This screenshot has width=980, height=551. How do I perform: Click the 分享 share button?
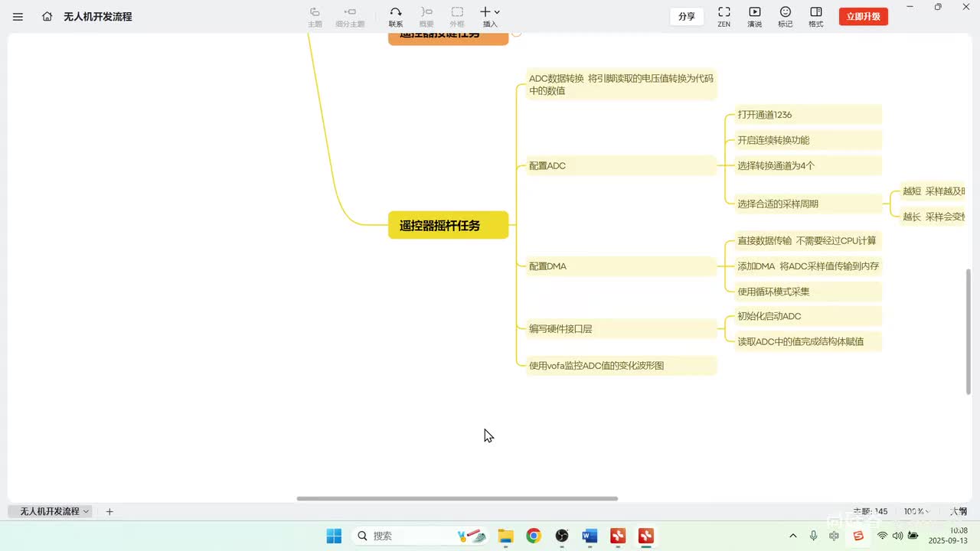pos(687,16)
